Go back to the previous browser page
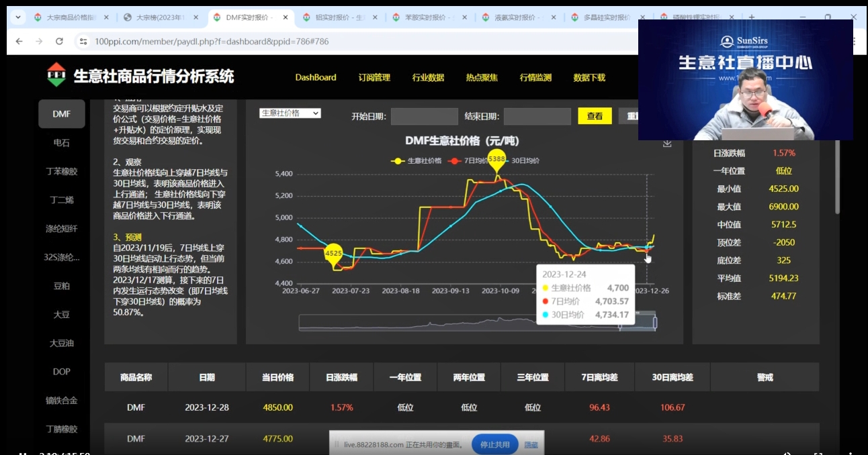The width and height of the screenshot is (868, 455). click(19, 42)
